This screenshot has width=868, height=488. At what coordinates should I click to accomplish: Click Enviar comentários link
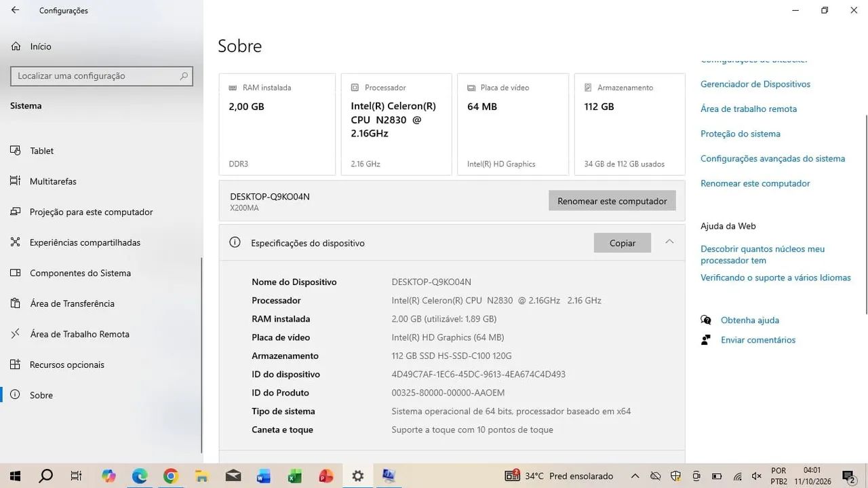(758, 340)
